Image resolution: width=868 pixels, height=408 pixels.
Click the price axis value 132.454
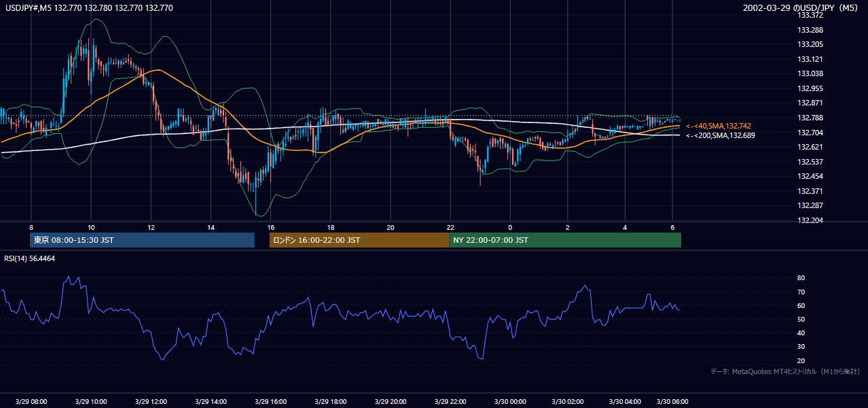[x=810, y=176]
